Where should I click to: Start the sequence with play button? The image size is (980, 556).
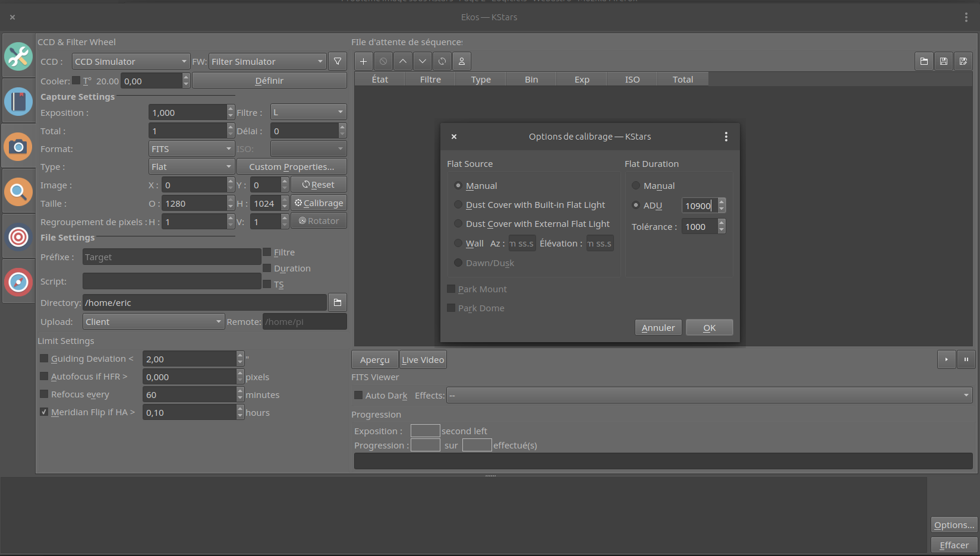click(947, 359)
